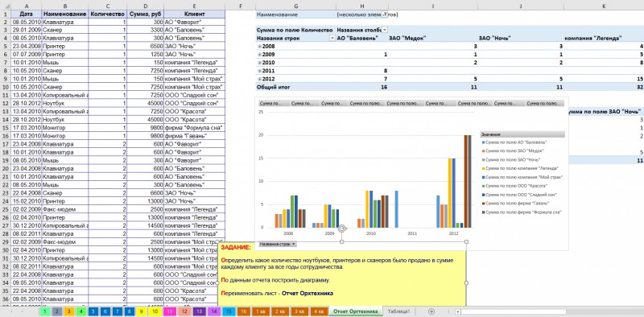Click the Значения legend field button
This screenshot has width=644, height=317.
point(522,134)
